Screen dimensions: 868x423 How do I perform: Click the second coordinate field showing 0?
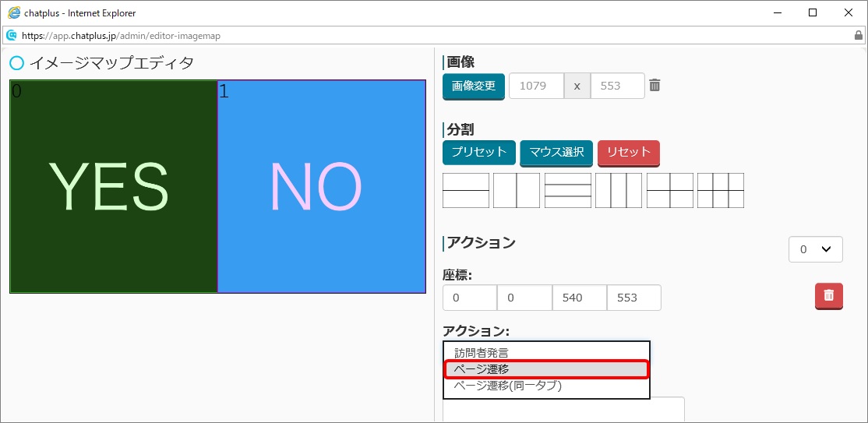524,298
